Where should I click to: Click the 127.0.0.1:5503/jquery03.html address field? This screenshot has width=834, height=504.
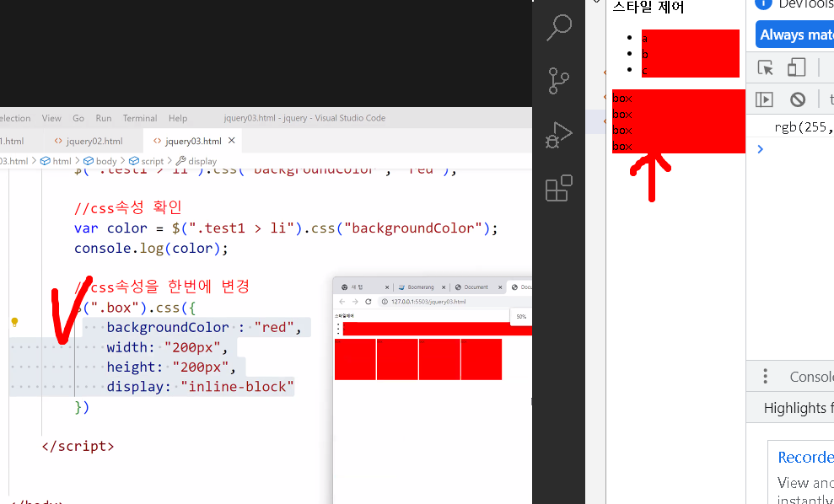click(x=428, y=302)
